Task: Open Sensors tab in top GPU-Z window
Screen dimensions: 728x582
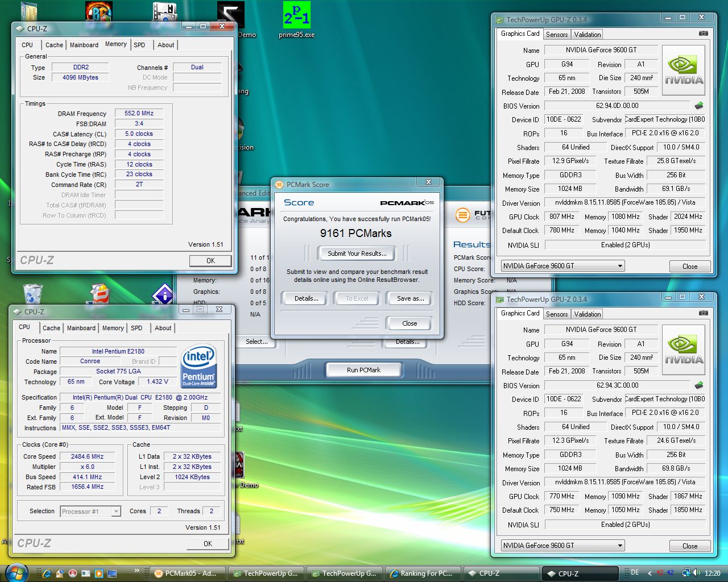Action: pos(557,35)
